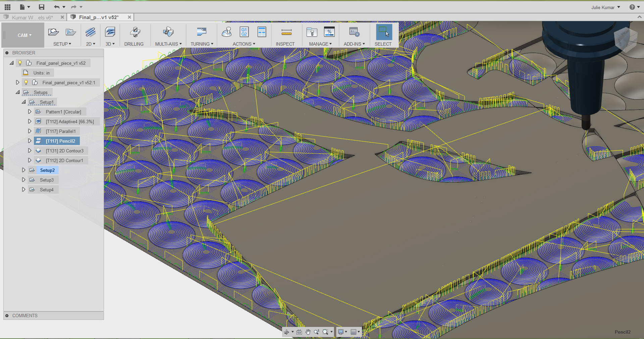This screenshot has width=644, height=339.
Task: Expand the Setup2 node
Action: 24,170
